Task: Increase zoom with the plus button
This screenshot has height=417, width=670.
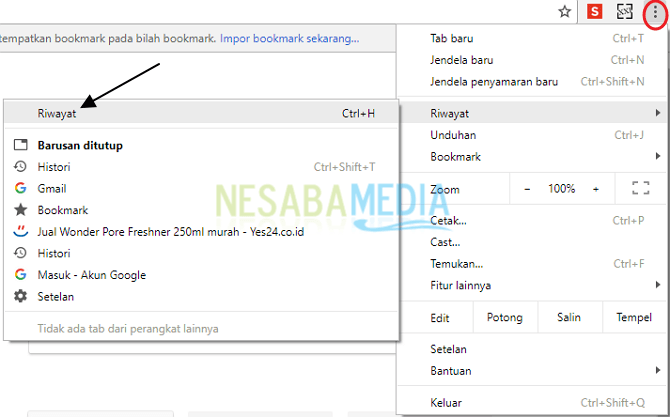Action: [x=596, y=189]
